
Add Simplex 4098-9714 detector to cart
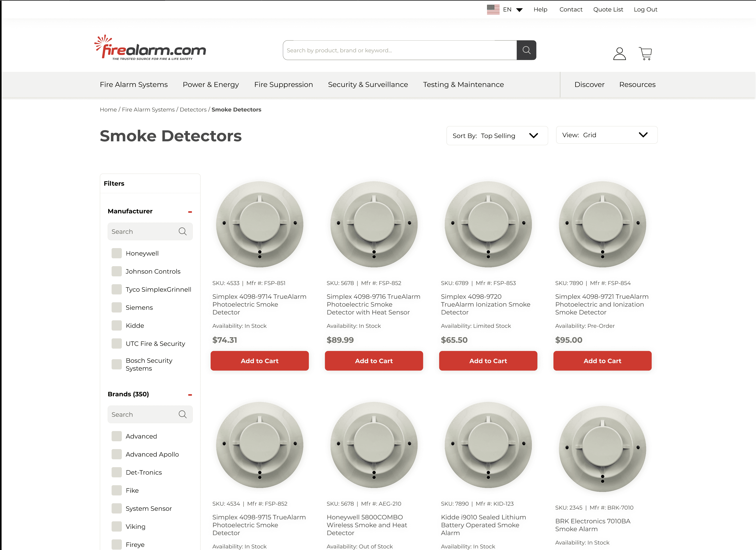[259, 361]
